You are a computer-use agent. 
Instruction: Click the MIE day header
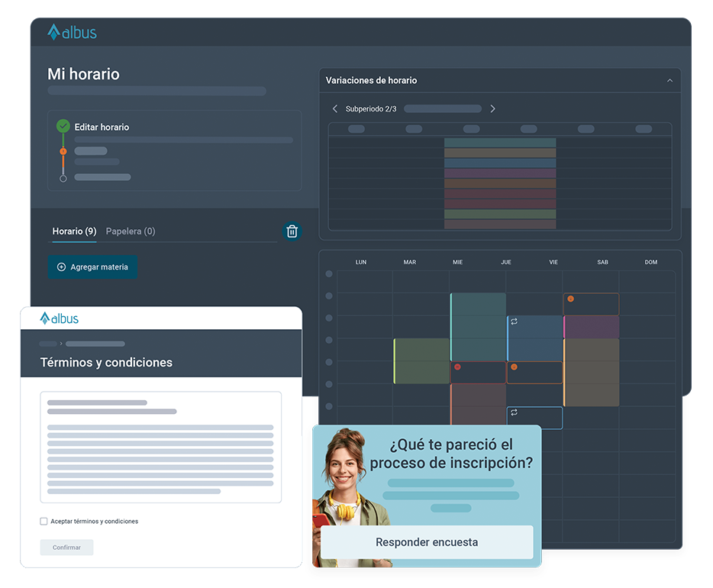(457, 263)
